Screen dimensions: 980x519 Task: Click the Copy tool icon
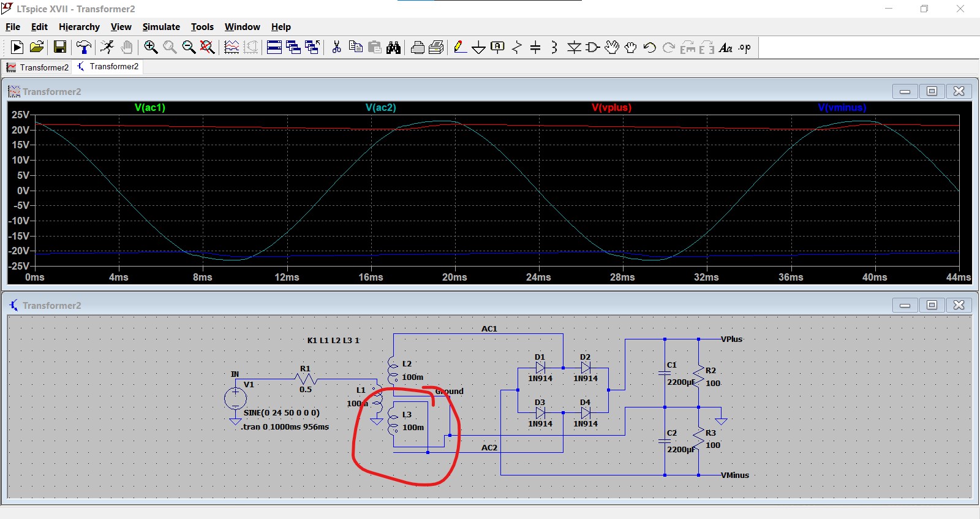[355, 47]
